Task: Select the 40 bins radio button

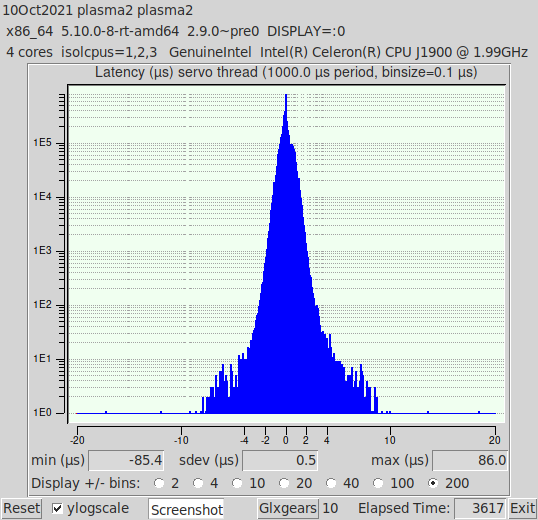Action: [331, 483]
